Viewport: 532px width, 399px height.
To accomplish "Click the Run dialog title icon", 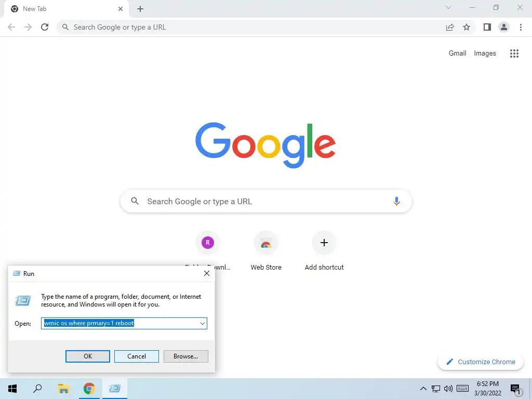I will (17, 273).
